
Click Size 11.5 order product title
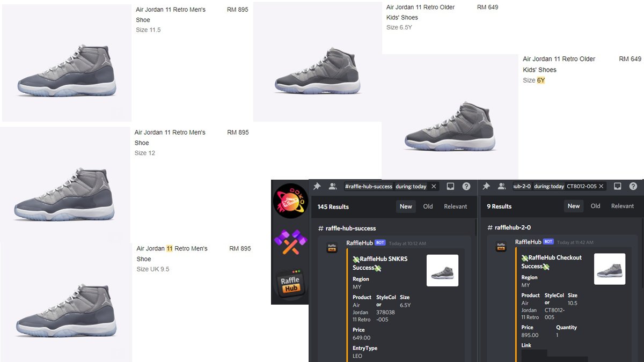[171, 14]
